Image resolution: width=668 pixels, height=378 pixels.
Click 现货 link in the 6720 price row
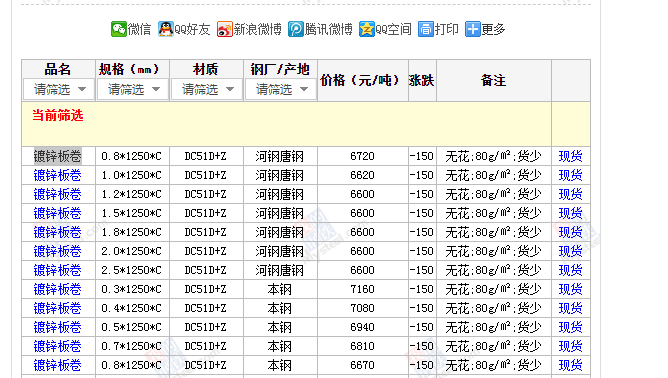[x=570, y=156]
